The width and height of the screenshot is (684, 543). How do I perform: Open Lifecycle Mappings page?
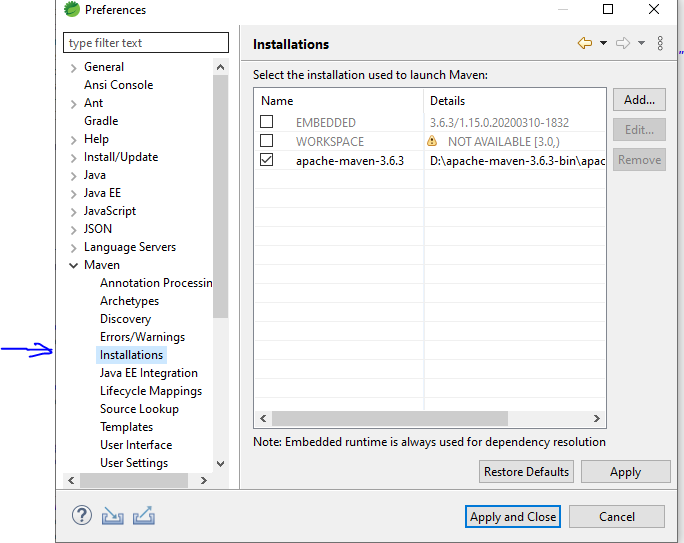click(x=151, y=391)
